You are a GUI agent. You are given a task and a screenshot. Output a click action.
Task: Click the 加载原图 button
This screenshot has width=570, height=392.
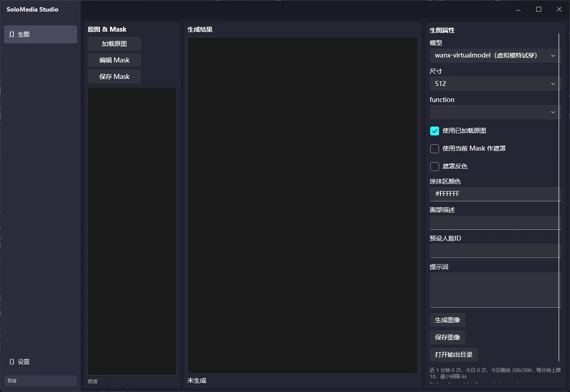point(114,44)
